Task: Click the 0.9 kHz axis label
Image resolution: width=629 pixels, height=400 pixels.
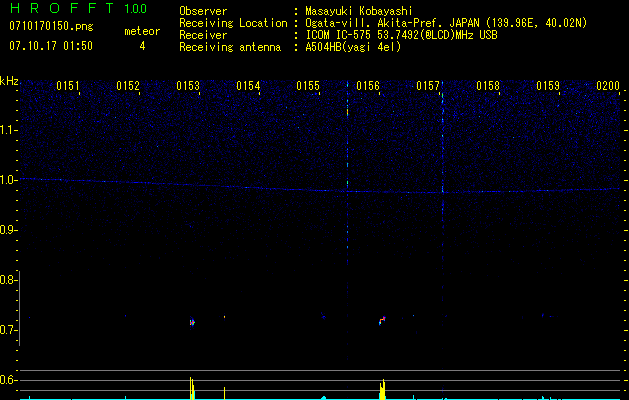Action: coord(8,230)
